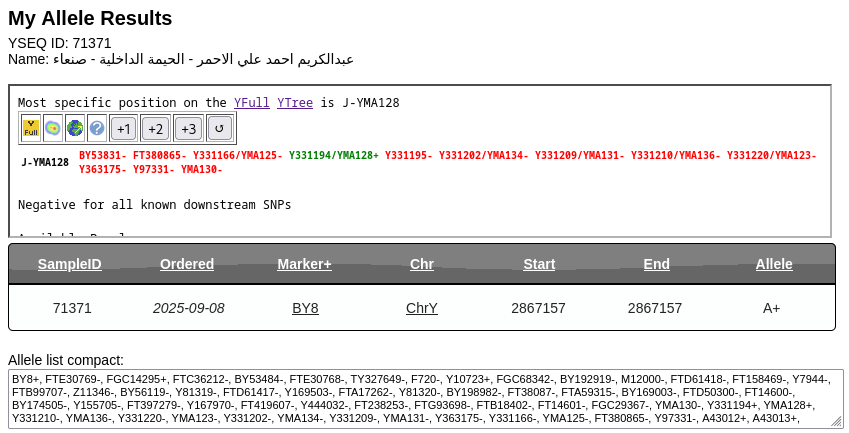Click the red Y331210/YMA136- SNP

(676, 155)
